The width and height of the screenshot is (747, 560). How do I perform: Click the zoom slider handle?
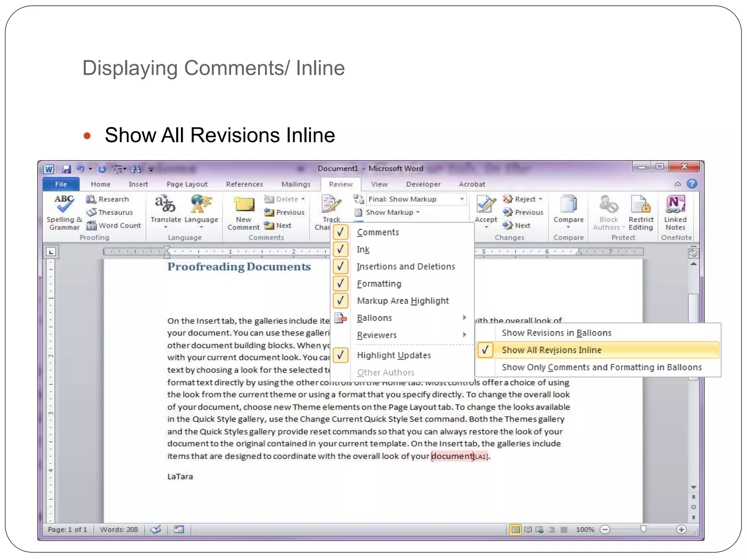coord(643,529)
